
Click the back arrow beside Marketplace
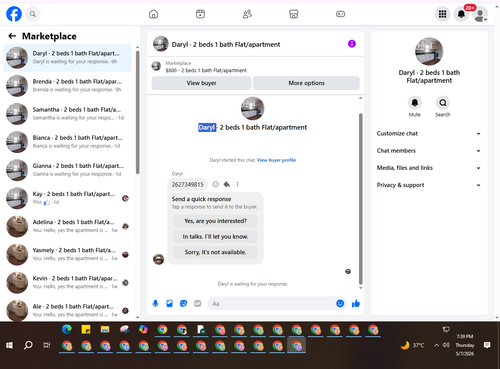12,36
